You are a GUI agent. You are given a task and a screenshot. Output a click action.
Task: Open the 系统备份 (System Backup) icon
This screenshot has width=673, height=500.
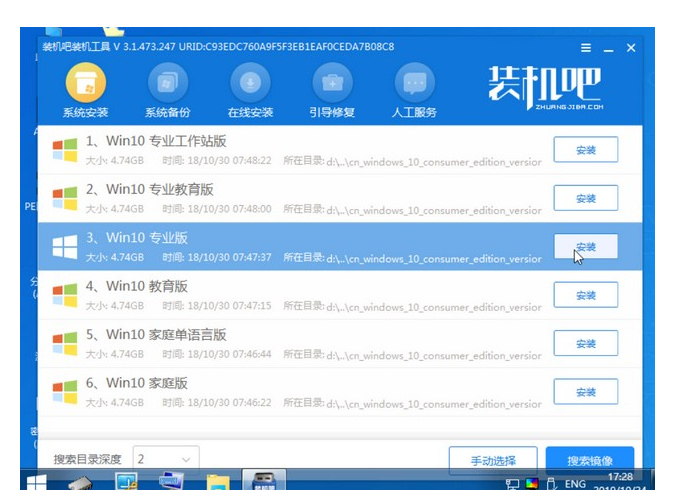coord(167,87)
